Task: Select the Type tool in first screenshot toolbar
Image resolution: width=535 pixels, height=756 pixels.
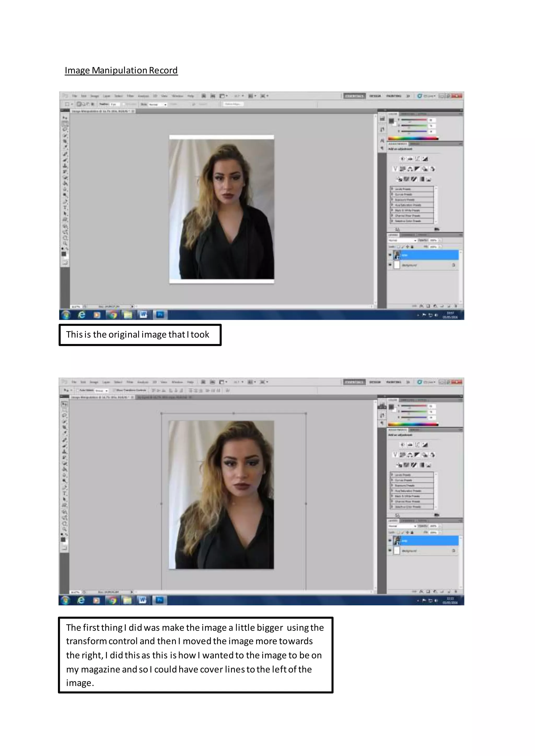Action: click(x=65, y=208)
